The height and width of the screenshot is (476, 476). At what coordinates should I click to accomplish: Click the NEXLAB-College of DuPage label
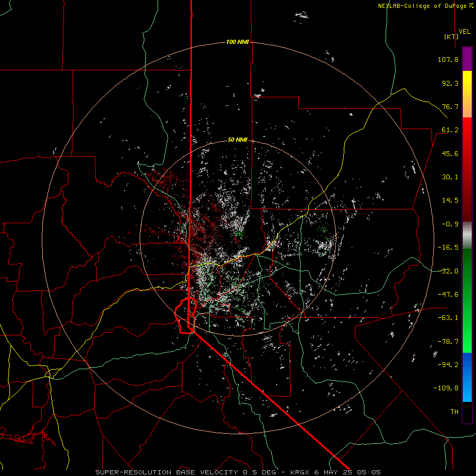426,6
